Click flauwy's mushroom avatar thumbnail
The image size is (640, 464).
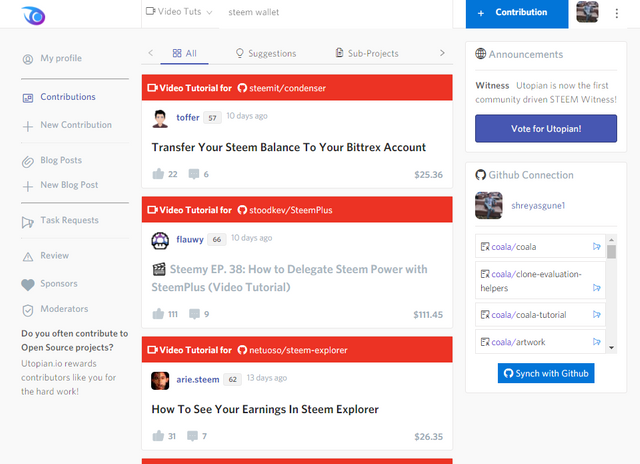pyautogui.click(x=160, y=240)
